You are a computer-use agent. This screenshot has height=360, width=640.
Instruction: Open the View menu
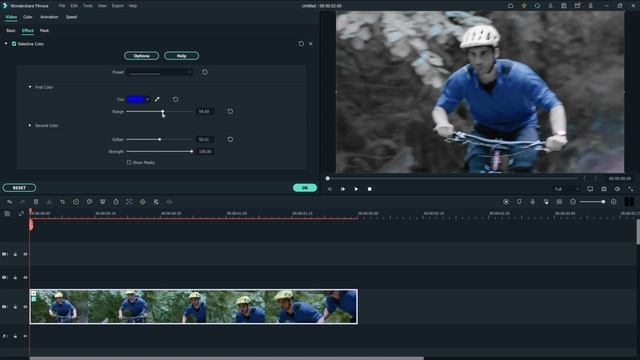pos(102,6)
